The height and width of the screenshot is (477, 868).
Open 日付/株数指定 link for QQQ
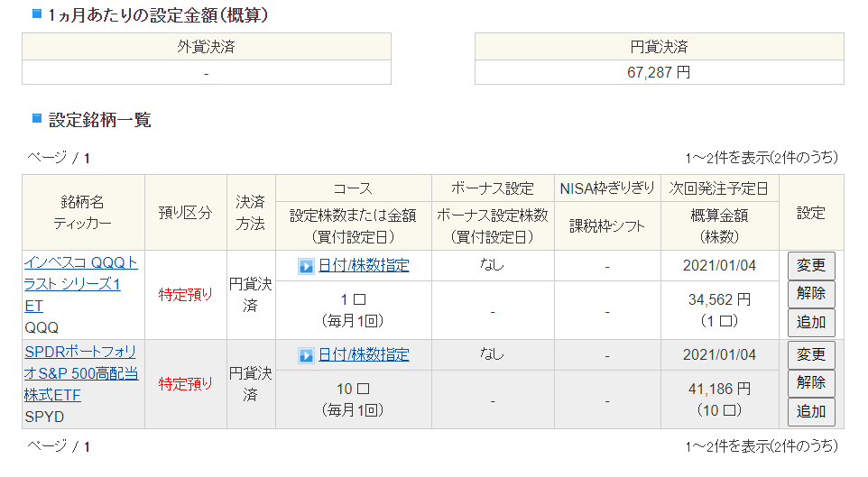pyautogui.click(x=364, y=266)
